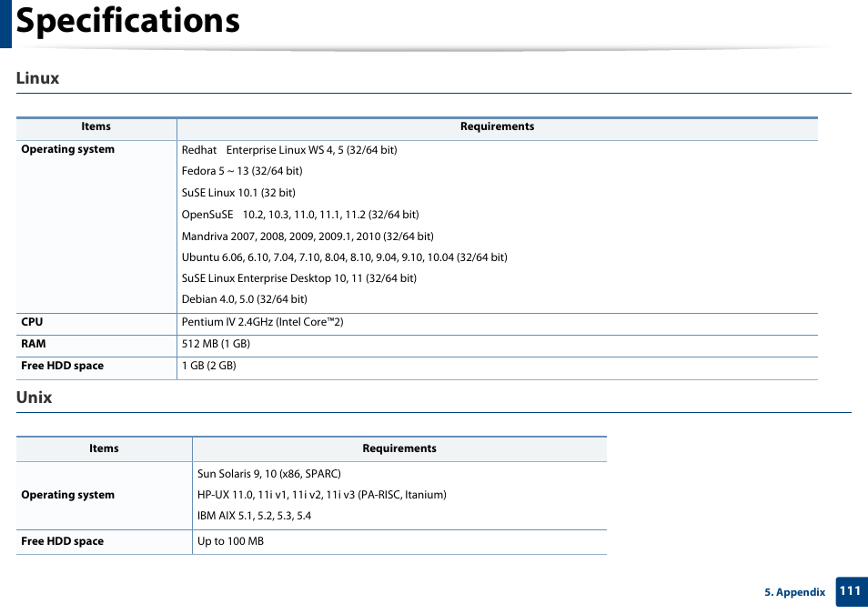Click the "CPU" row label
Image resolution: width=868 pixels, height=614 pixels.
tap(32, 322)
